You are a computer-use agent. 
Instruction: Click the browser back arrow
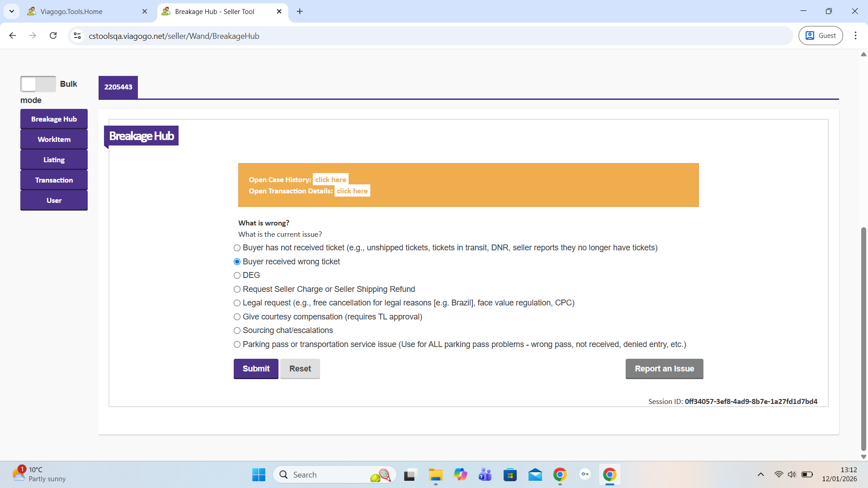coord(13,36)
